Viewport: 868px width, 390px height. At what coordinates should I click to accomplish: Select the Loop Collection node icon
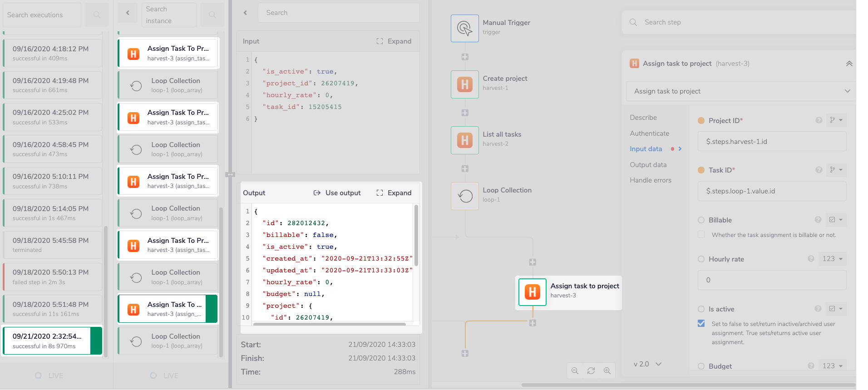click(464, 196)
